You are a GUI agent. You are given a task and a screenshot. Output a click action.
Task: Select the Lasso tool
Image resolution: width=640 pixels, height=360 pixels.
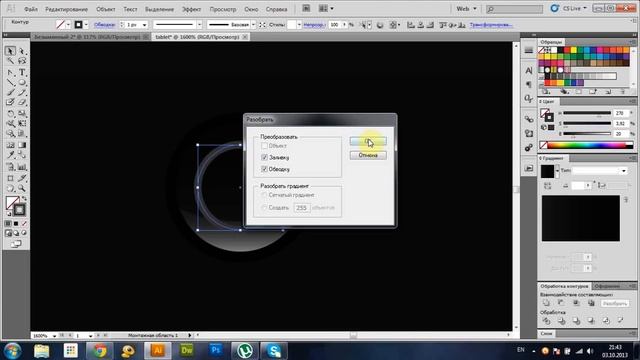pos(22,61)
